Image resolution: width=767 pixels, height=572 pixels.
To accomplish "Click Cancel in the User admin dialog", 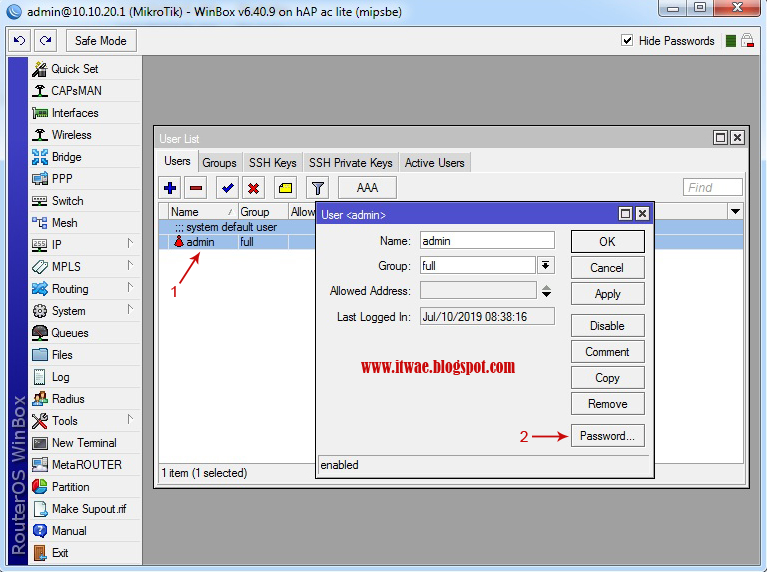I will tap(608, 268).
